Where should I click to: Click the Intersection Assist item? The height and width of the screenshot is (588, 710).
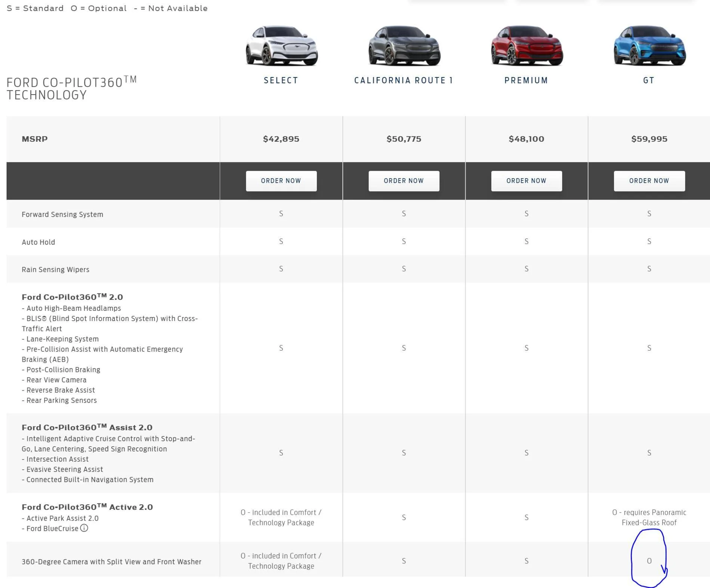(x=58, y=459)
